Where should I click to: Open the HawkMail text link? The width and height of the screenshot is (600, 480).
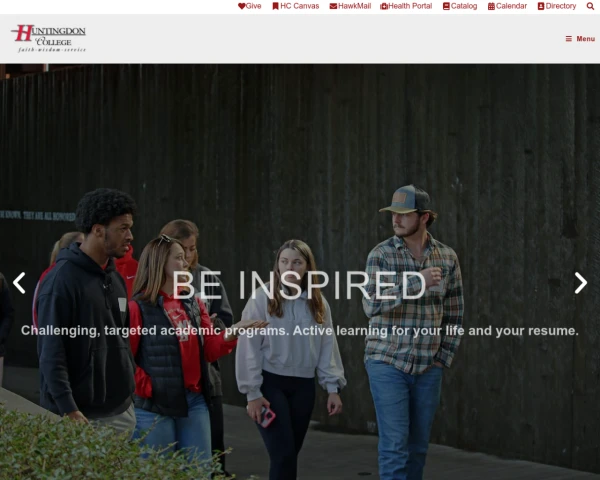click(x=354, y=6)
